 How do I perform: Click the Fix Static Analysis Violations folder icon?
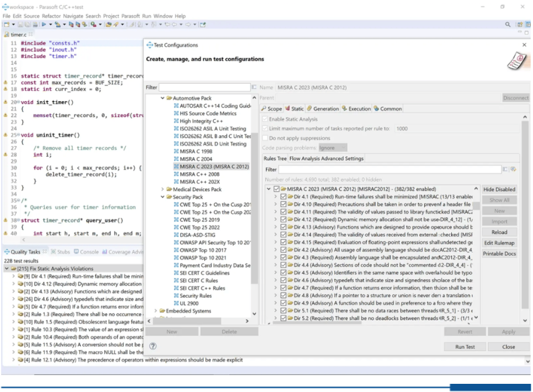tap(13, 268)
